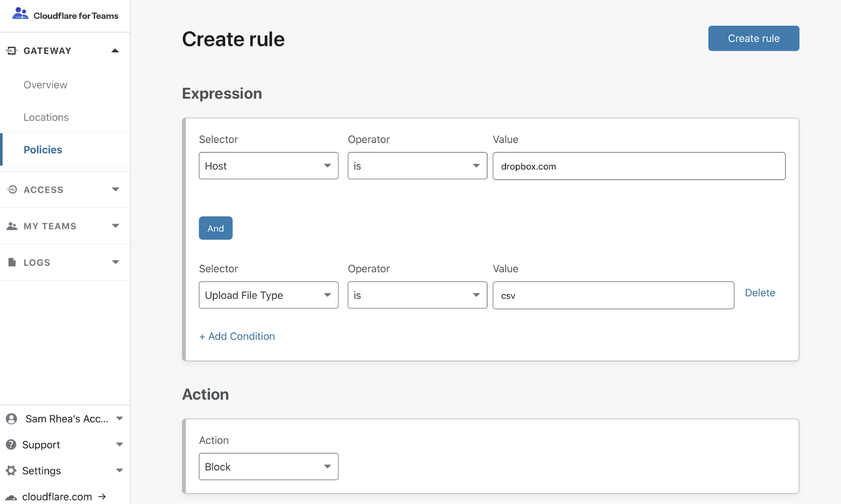Navigate to Policies menu item
This screenshot has height=504, width=841.
[42, 149]
